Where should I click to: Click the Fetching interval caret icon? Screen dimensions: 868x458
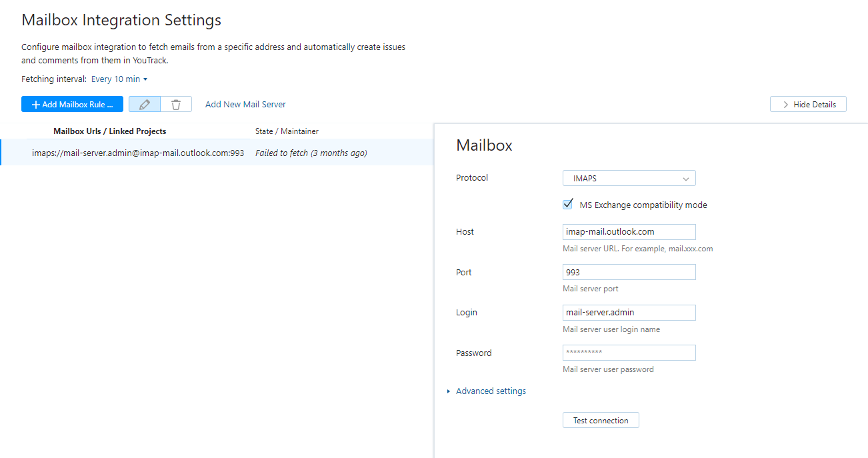click(145, 79)
